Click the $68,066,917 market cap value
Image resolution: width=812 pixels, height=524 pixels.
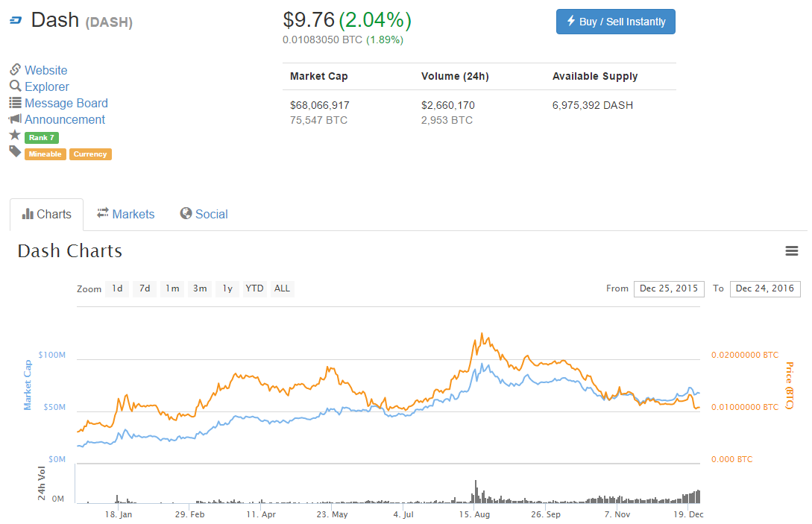320,106
